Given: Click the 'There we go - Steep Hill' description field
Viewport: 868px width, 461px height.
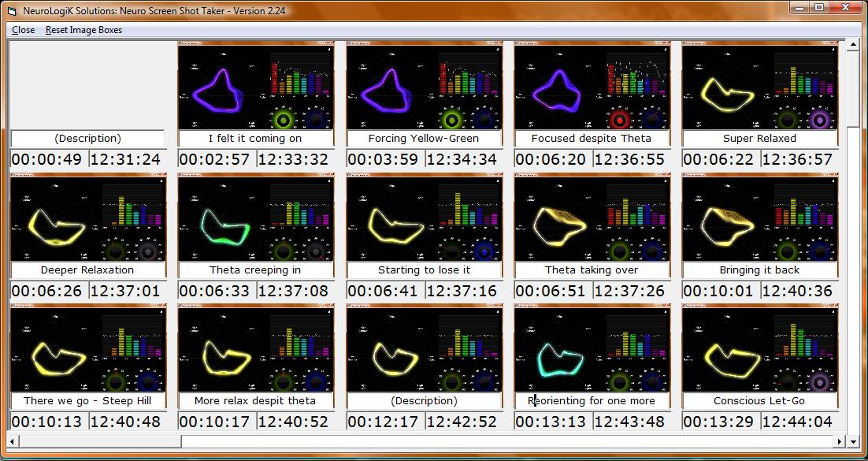Looking at the screenshot, I should tap(87, 400).
